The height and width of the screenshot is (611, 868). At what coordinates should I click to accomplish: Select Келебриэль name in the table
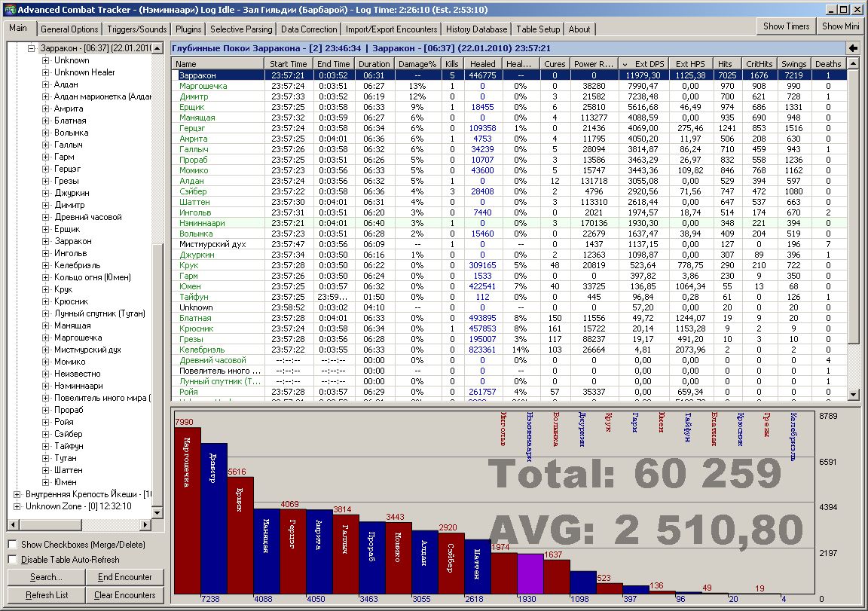tap(202, 350)
